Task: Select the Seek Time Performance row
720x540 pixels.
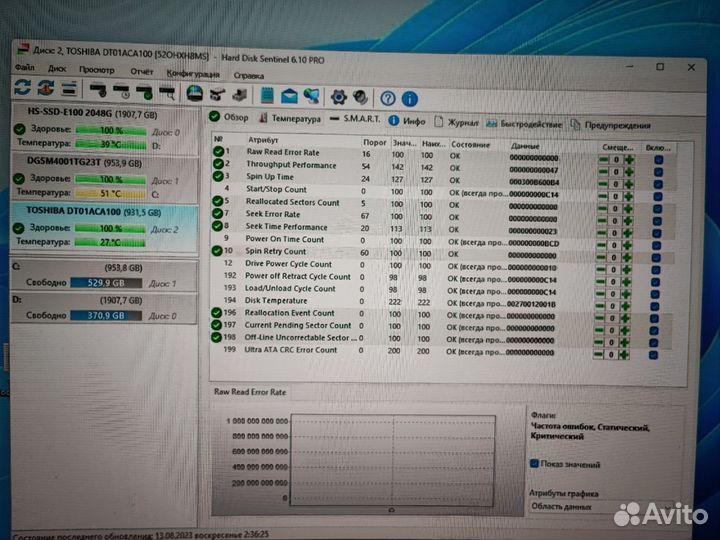Action: (x=443, y=228)
